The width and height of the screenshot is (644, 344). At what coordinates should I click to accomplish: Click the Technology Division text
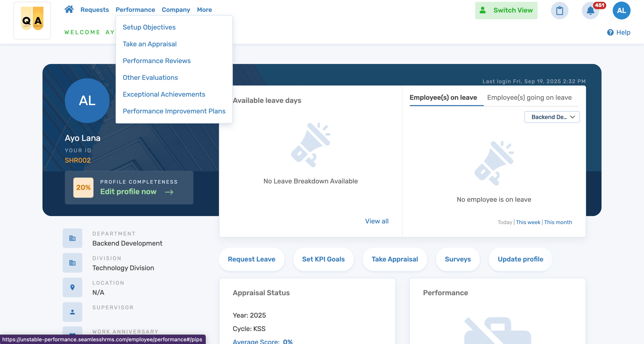click(x=123, y=268)
